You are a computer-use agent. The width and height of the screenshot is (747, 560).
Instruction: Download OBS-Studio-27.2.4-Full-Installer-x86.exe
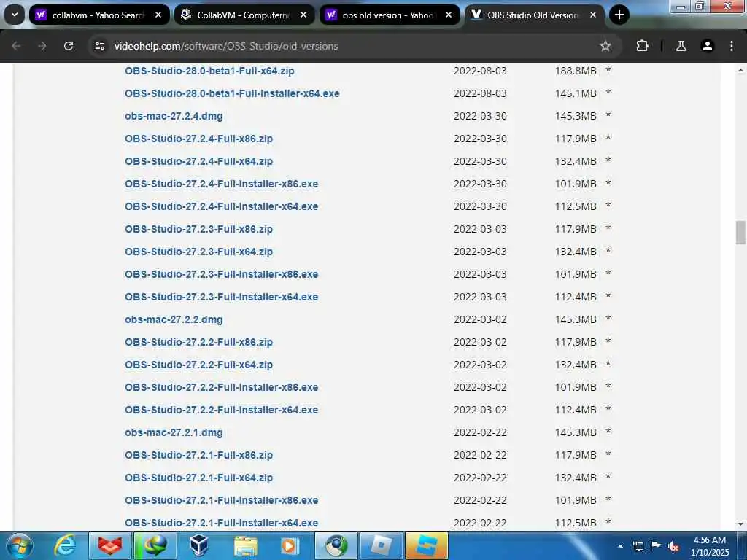pyautogui.click(x=222, y=184)
